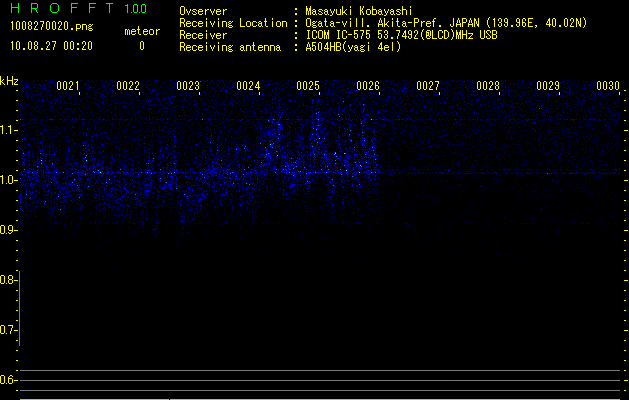Click the 0022 time marker
The width and height of the screenshot is (629, 400).
(x=128, y=86)
